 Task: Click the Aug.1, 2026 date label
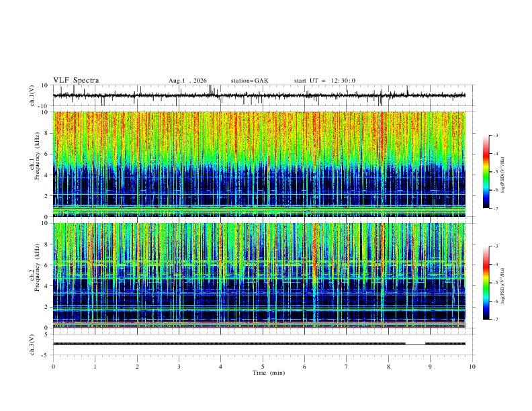coord(187,81)
